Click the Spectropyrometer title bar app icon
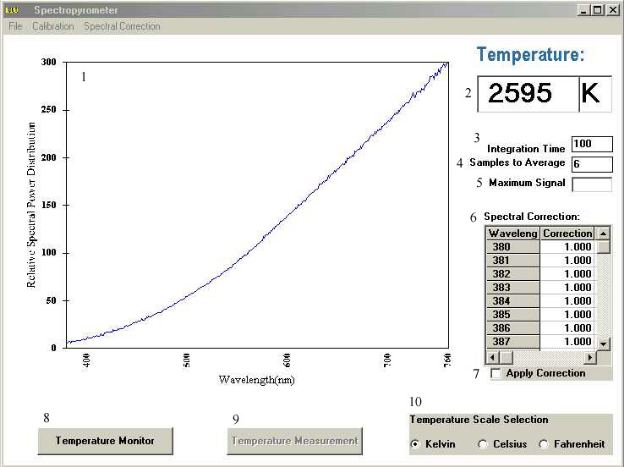This screenshot has height=467, width=624. coord(14,10)
